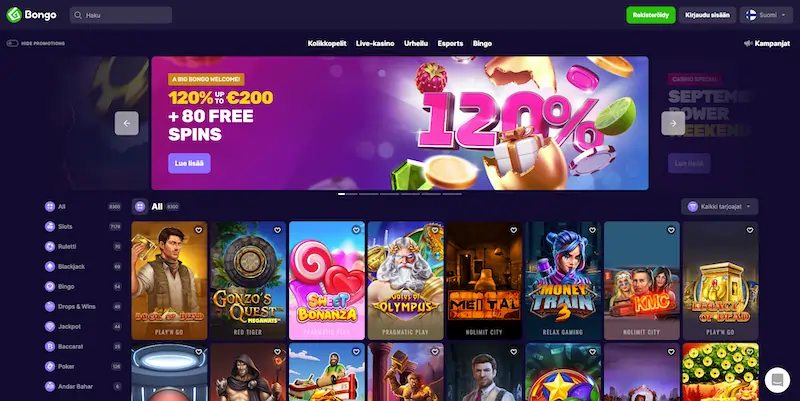Open the Kaikki tarjoajat provider dropdown
The width and height of the screenshot is (800, 401).
(x=719, y=207)
